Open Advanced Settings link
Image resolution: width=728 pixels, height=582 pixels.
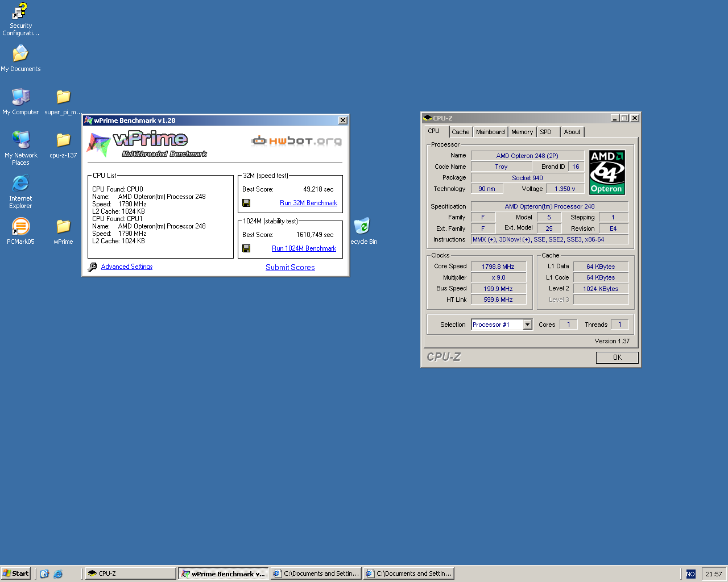pos(127,267)
